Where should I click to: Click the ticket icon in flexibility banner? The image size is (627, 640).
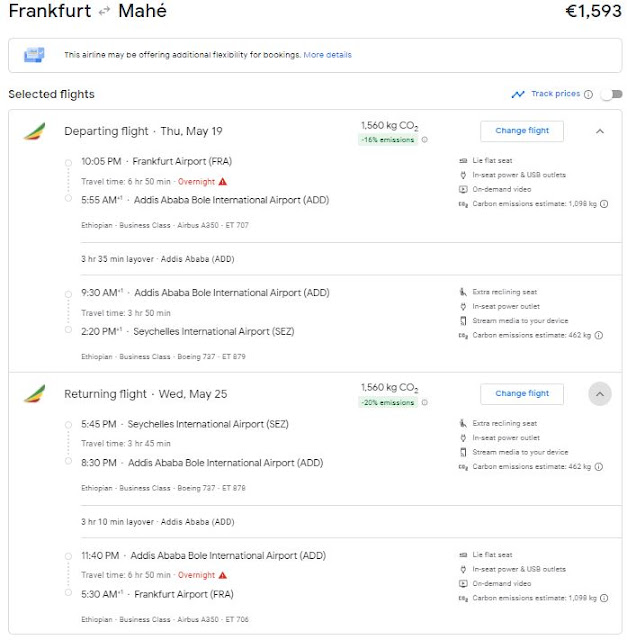pos(34,54)
